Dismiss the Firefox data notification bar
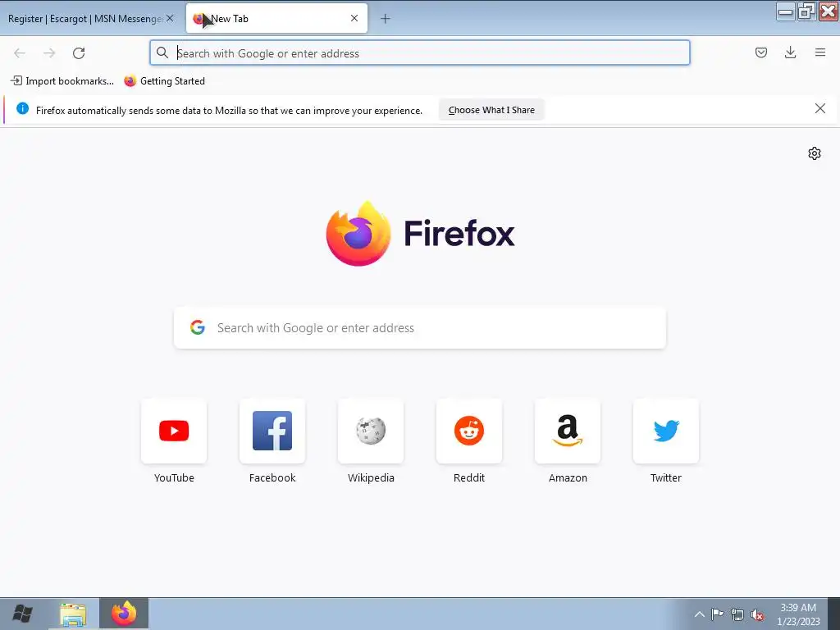 click(x=819, y=109)
